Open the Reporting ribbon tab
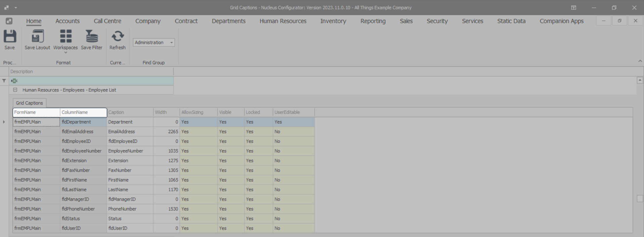The image size is (644, 237). (x=373, y=21)
